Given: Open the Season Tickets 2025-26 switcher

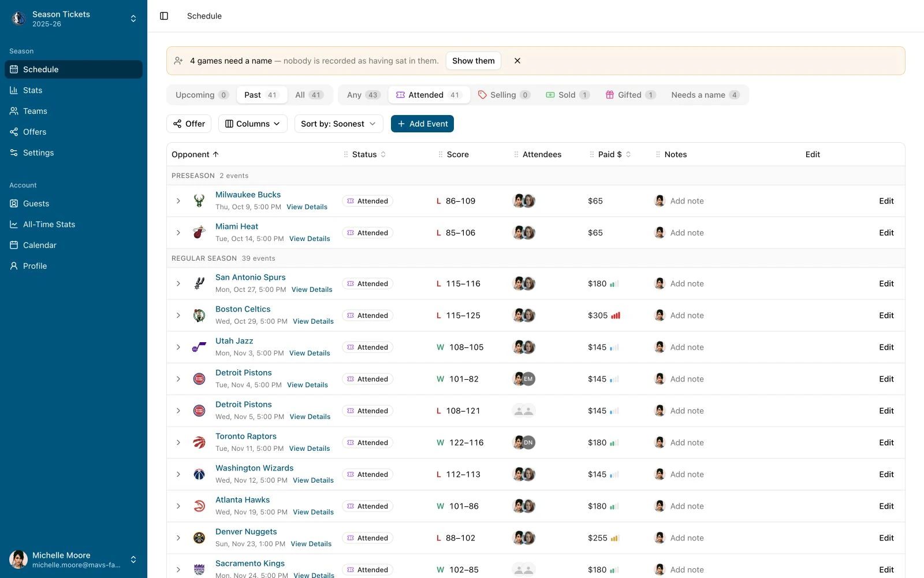Looking at the screenshot, I should coord(73,18).
